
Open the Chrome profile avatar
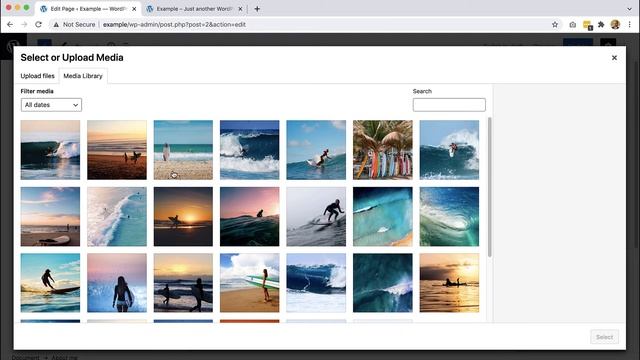tap(615, 24)
